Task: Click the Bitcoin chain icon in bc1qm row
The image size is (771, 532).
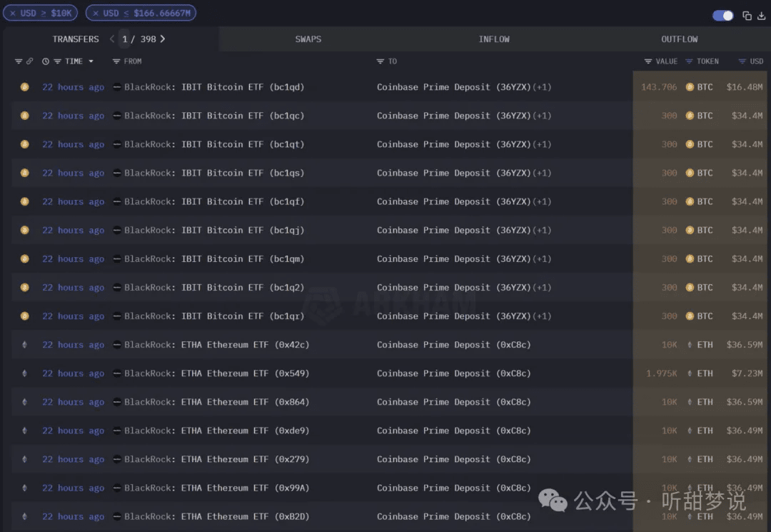Action: [24, 259]
